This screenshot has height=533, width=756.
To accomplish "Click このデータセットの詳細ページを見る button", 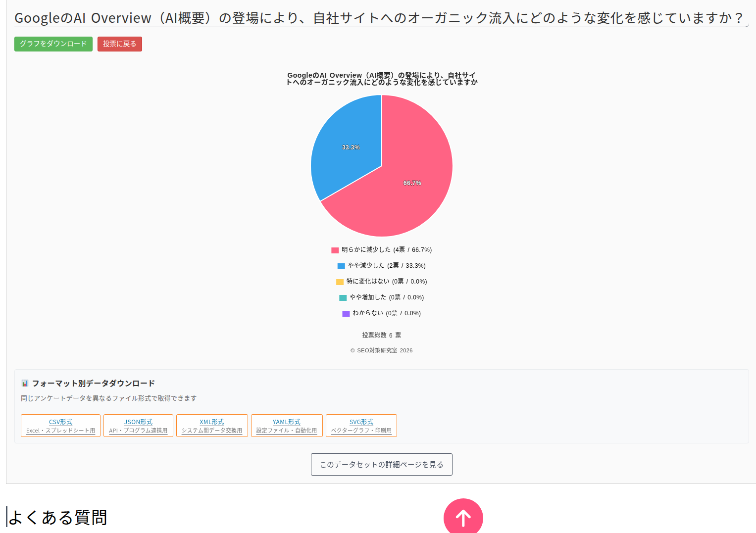I will pos(382,464).
